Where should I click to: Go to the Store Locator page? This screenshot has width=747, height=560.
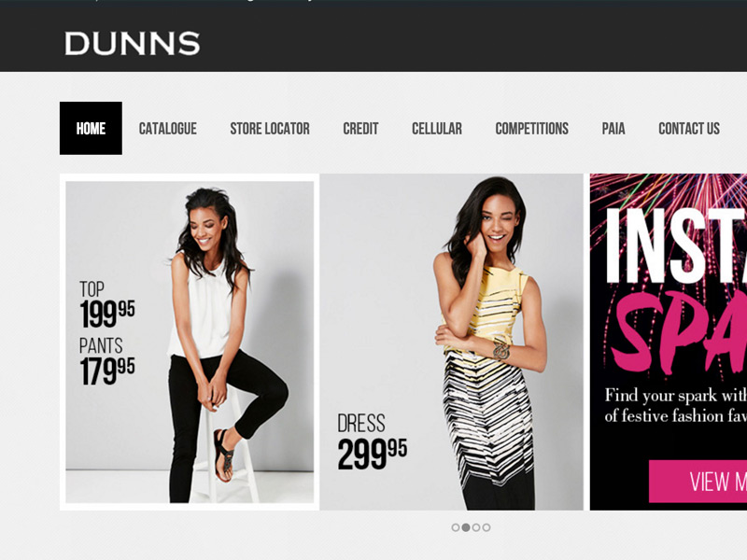270,129
